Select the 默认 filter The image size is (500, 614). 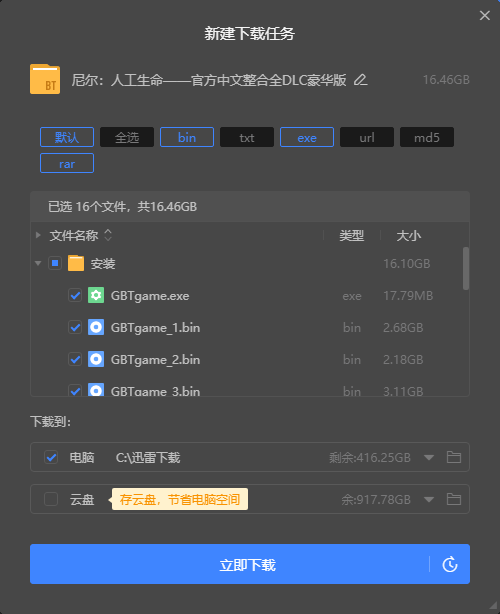click(x=67, y=137)
